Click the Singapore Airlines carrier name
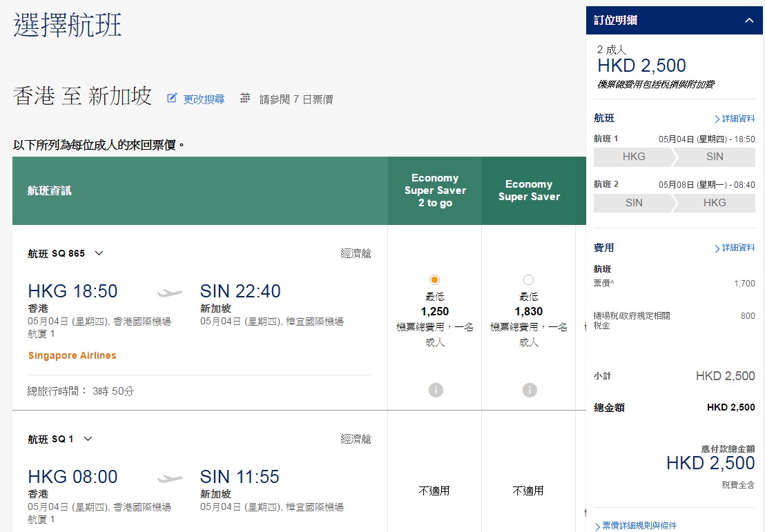The height and width of the screenshot is (532, 765). tap(72, 356)
